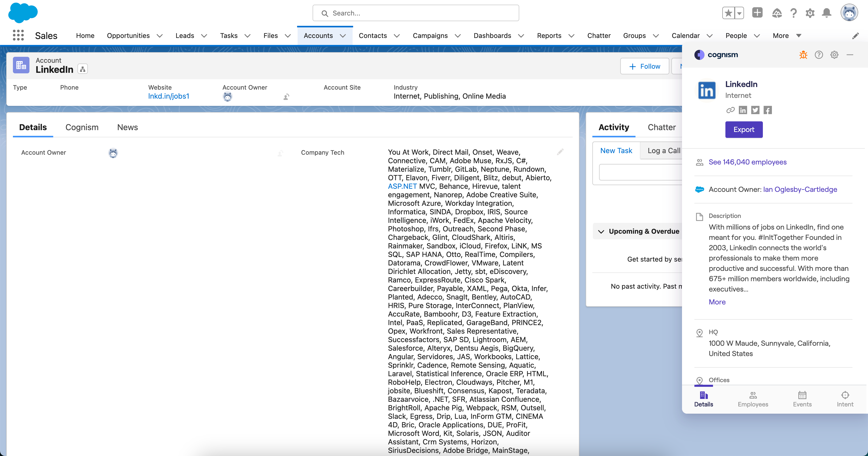Open Intent tab in Cognism panel
868x456 pixels.
pyautogui.click(x=845, y=399)
